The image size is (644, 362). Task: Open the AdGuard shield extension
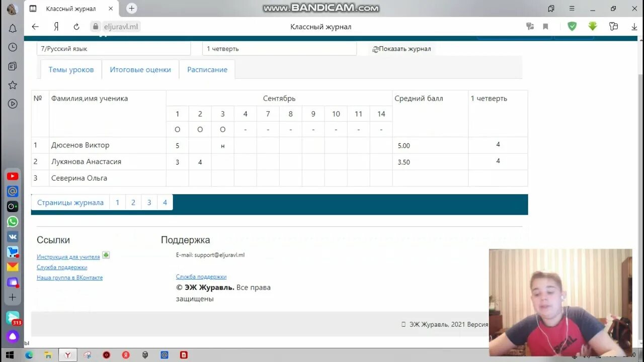572,27
